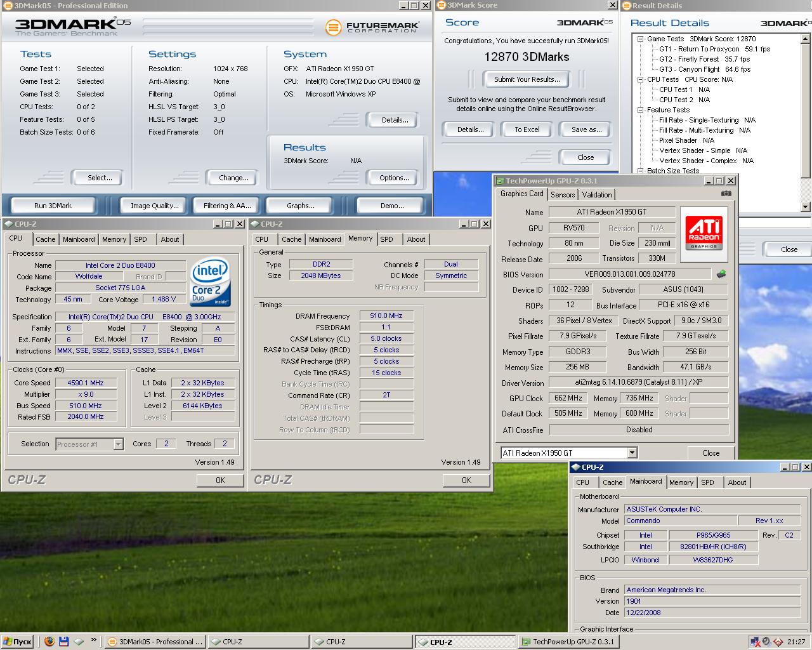Launch Firefox from the quick launch bar
This screenshot has height=650, width=812.
49,641
